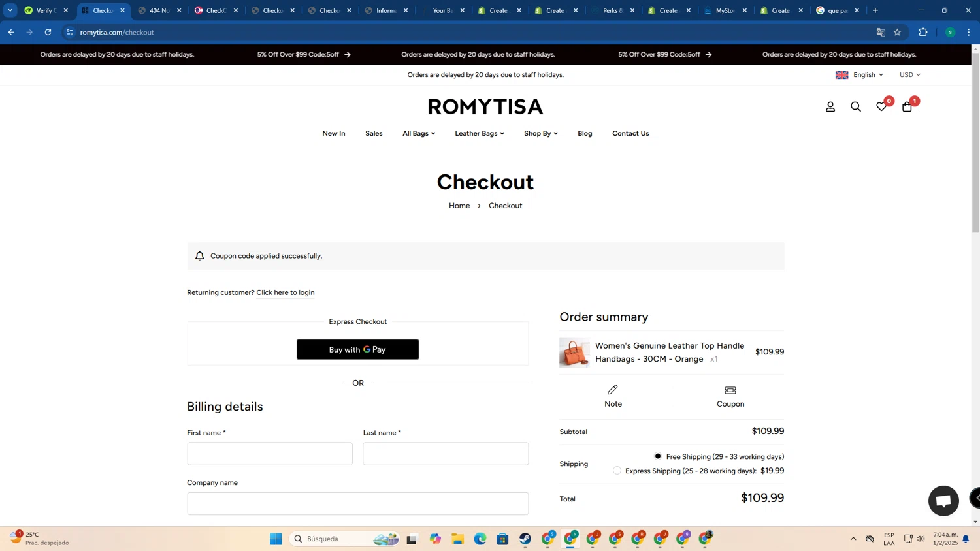Open the weather widget 25°C
980x551 pixels.
tap(39, 539)
